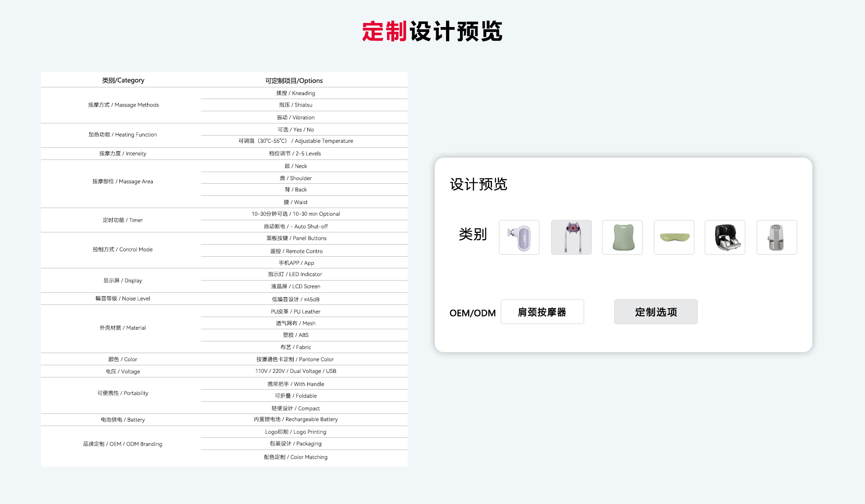Image resolution: width=865 pixels, height=504 pixels.
Task: Click the 类别/Category column header
Action: [123, 80]
